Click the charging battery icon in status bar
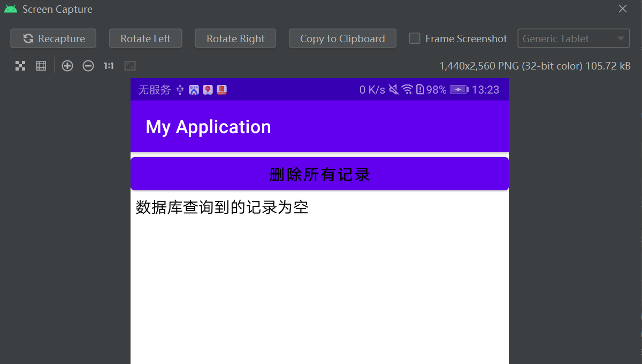642x364 pixels. (x=459, y=90)
